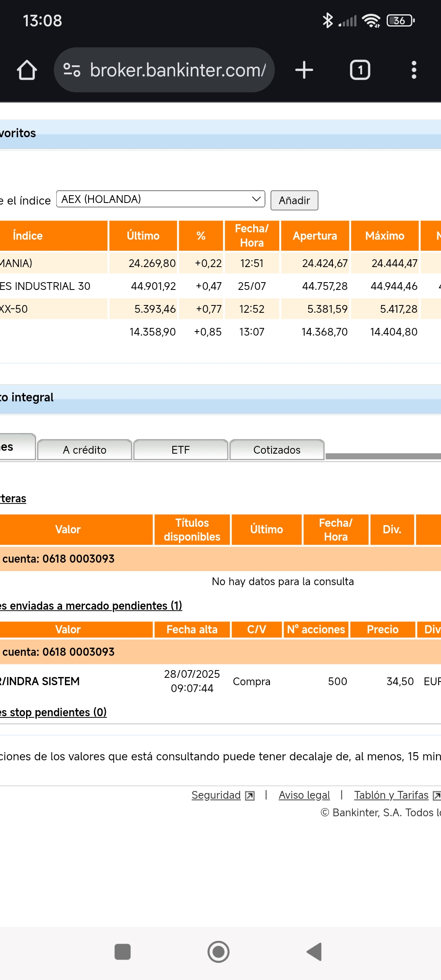Open enviadas a mercado pendientes (1) link
Image resolution: width=441 pixels, height=980 pixels.
click(x=91, y=606)
